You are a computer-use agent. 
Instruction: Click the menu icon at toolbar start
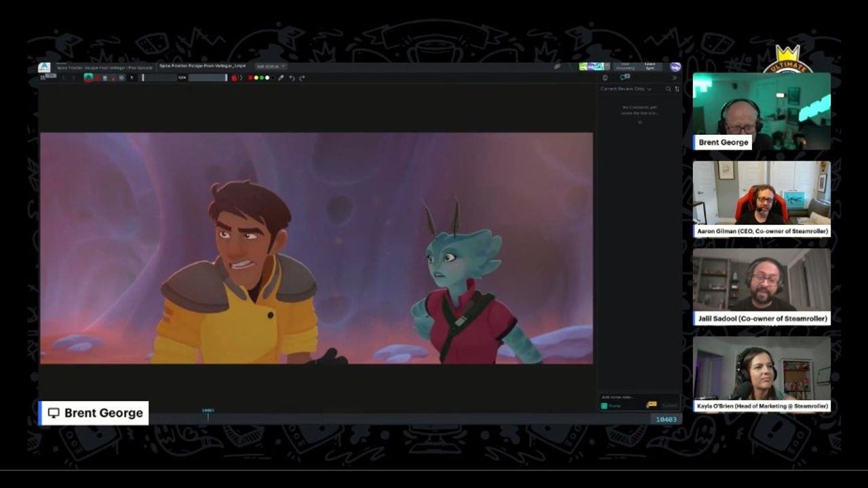pos(43,78)
